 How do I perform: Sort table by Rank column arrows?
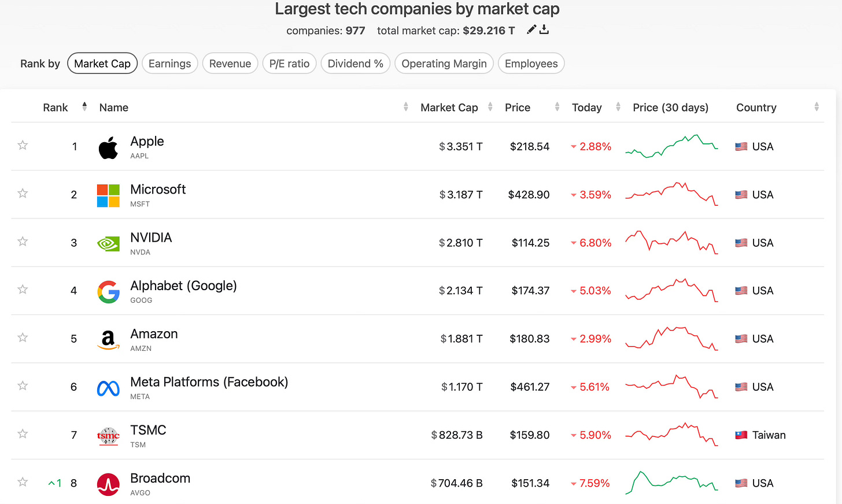click(84, 106)
